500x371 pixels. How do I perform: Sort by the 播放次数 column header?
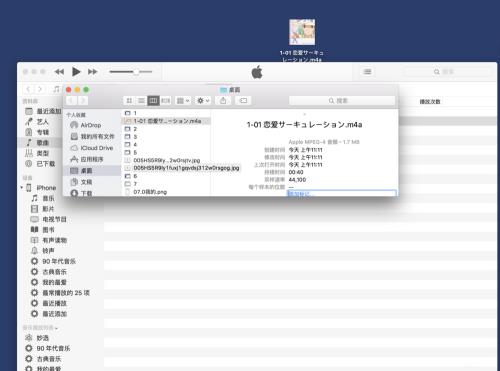pyautogui.click(x=430, y=102)
